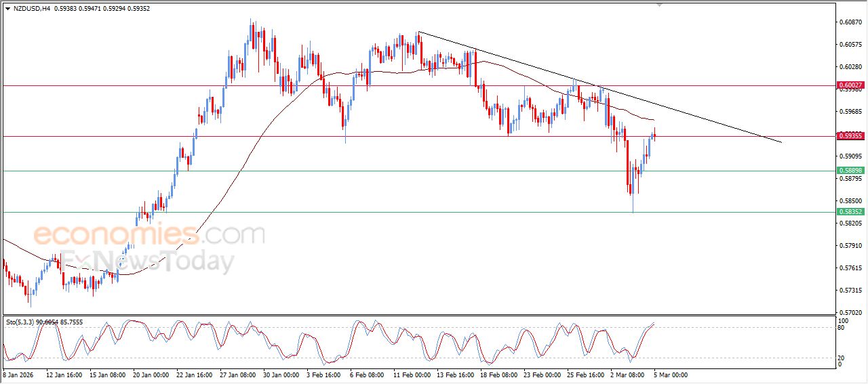
Task: Click the 0.58205 price axis value
Action: (850, 223)
